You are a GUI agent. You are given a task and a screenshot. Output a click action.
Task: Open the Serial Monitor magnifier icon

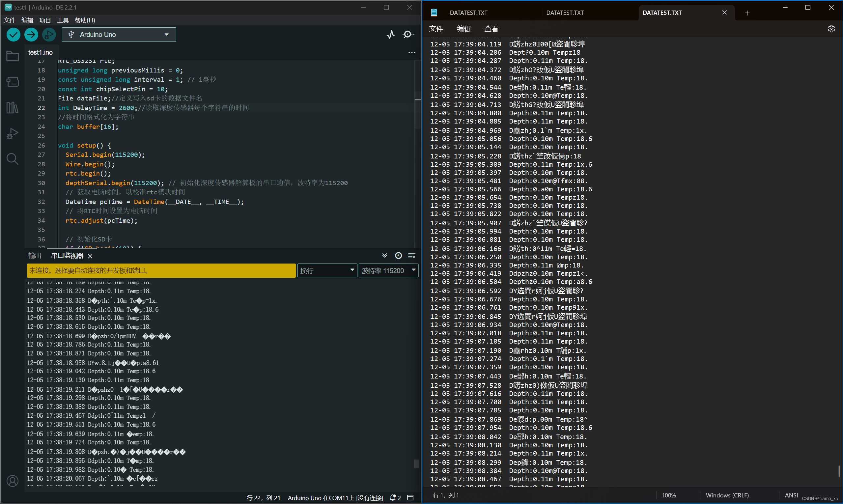click(408, 34)
